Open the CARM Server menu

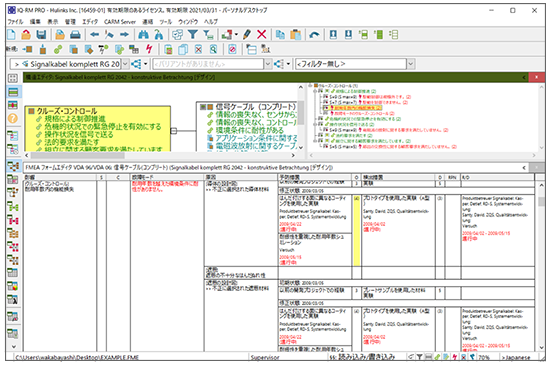(x=120, y=21)
